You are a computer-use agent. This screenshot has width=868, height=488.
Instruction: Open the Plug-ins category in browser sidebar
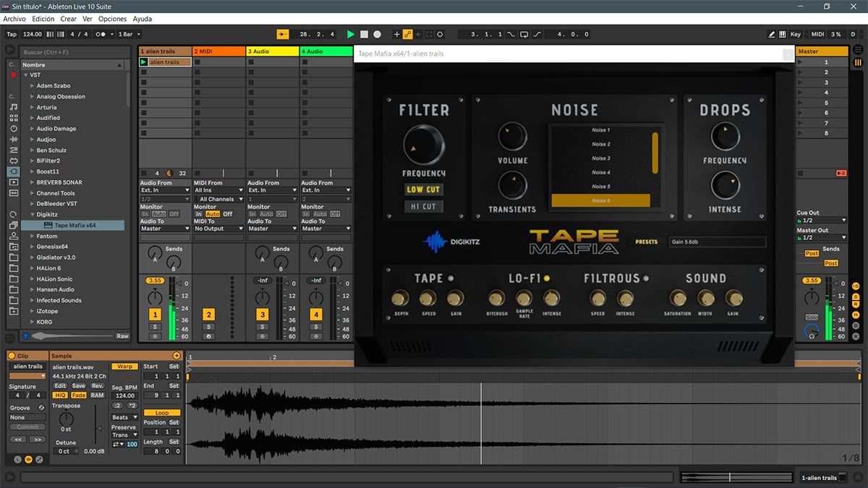pyautogui.click(x=13, y=171)
